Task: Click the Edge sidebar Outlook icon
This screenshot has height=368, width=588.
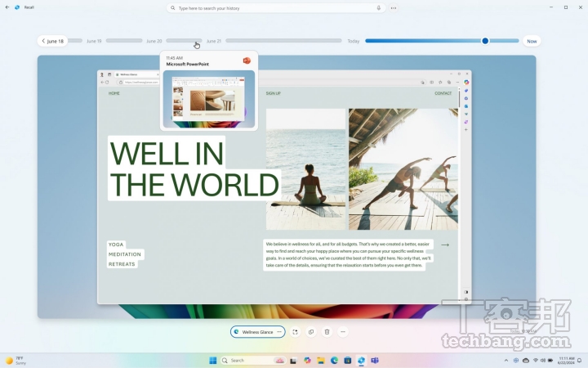Action: click(x=466, y=106)
